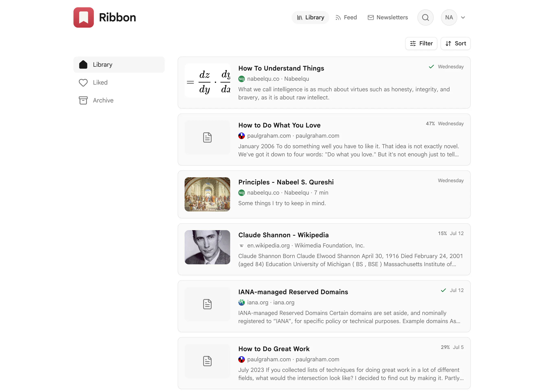Open the School of Athens thumbnail for Principles
Screen dimensions: 545x392
click(x=207, y=194)
